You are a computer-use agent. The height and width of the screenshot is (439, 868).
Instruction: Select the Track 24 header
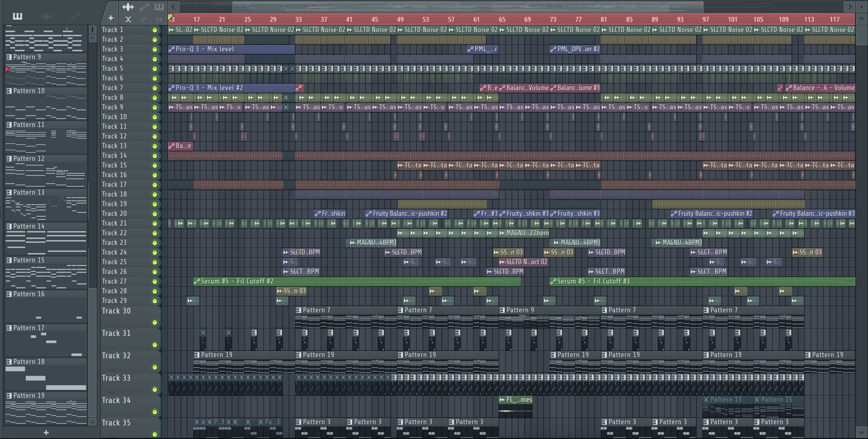click(131, 252)
